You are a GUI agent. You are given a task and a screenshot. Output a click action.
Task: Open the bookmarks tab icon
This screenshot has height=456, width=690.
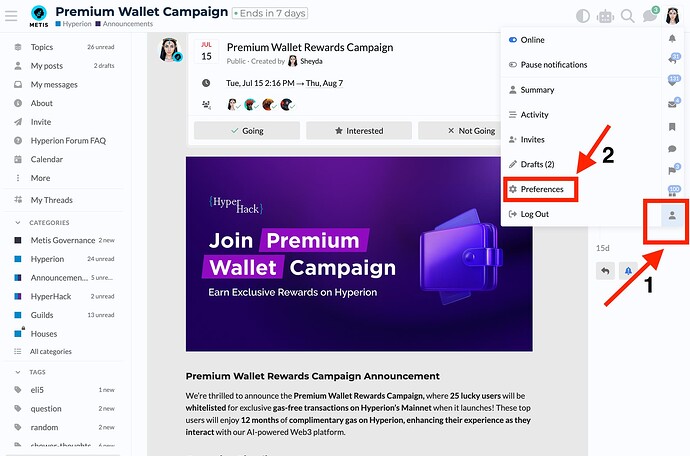click(x=672, y=127)
